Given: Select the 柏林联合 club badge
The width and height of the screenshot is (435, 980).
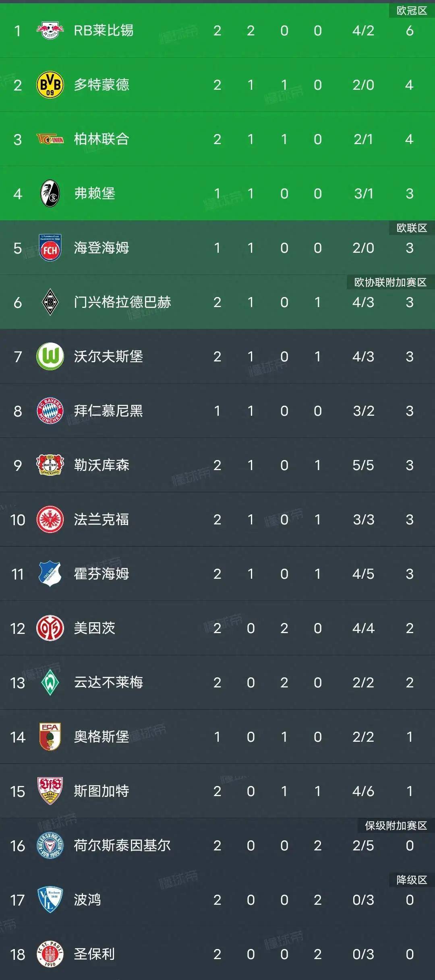Looking at the screenshot, I should point(50,140).
